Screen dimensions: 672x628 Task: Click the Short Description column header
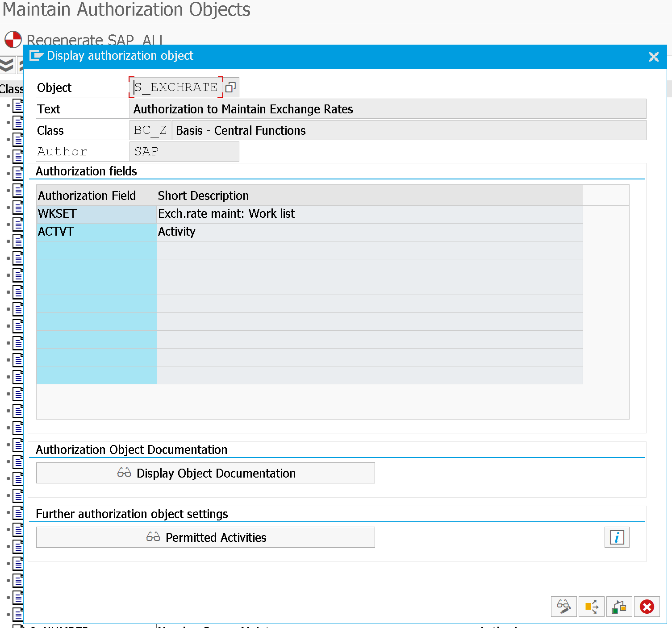pos(370,195)
